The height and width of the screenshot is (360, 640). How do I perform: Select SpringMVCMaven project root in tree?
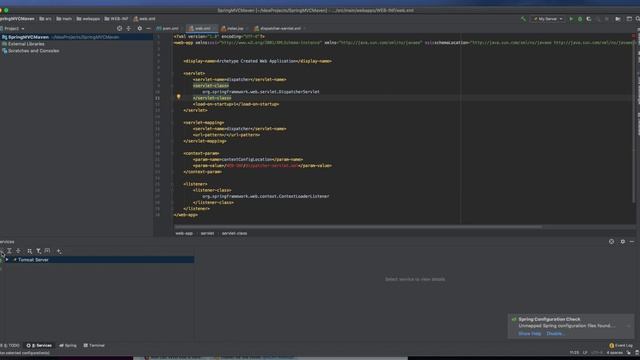76,37
